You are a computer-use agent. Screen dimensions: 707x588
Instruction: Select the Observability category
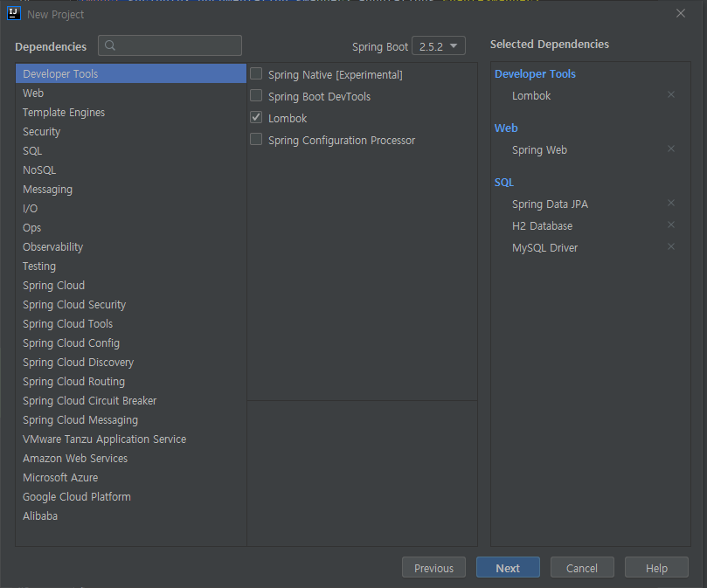(131, 247)
